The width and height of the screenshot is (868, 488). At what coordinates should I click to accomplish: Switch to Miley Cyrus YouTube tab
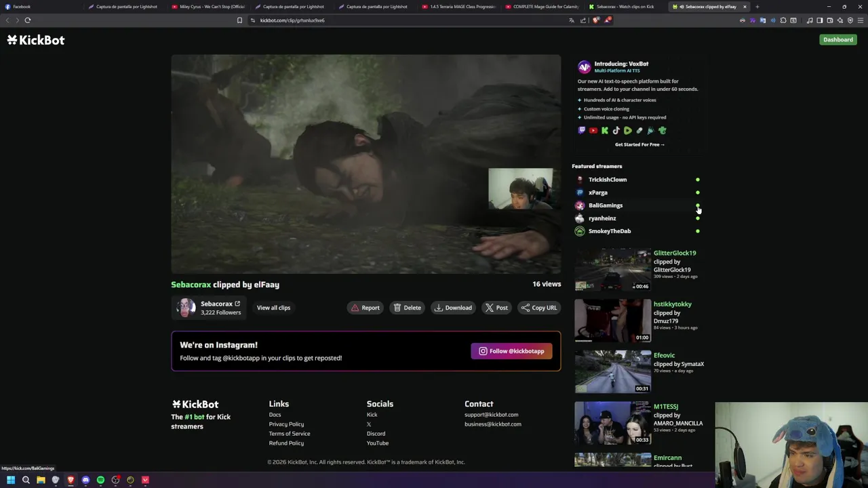208,7
